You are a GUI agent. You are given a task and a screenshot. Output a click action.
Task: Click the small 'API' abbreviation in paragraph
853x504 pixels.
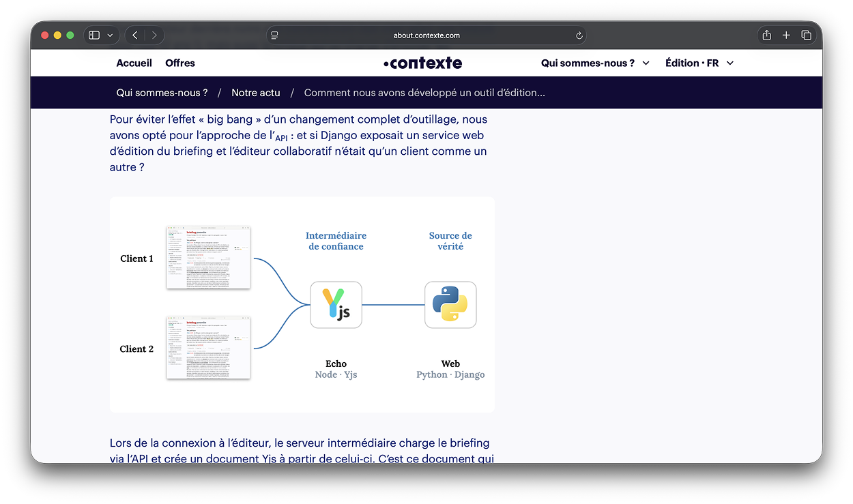click(x=281, y=138)
